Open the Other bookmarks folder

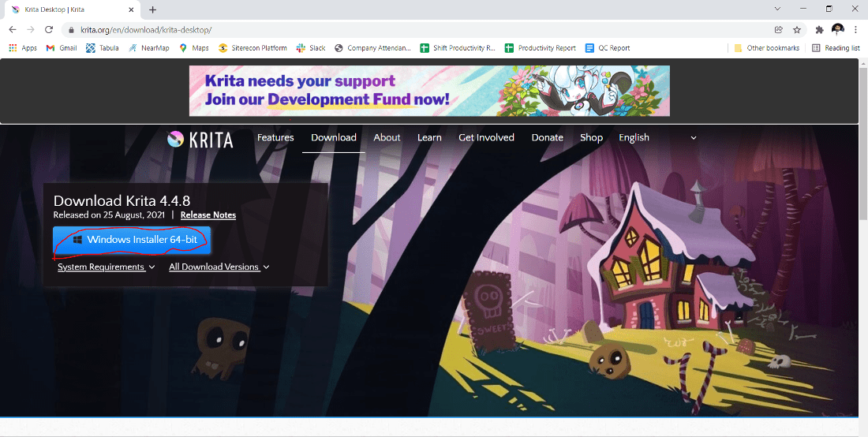[x=767, y=48]
